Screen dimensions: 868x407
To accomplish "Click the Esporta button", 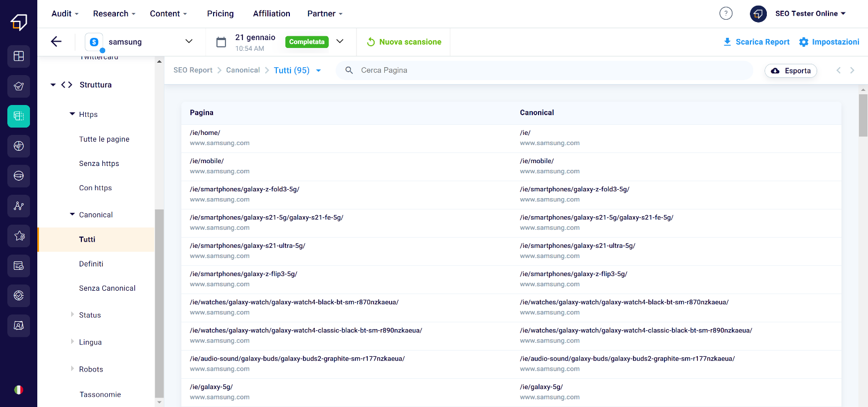I will tap(791, 71).
